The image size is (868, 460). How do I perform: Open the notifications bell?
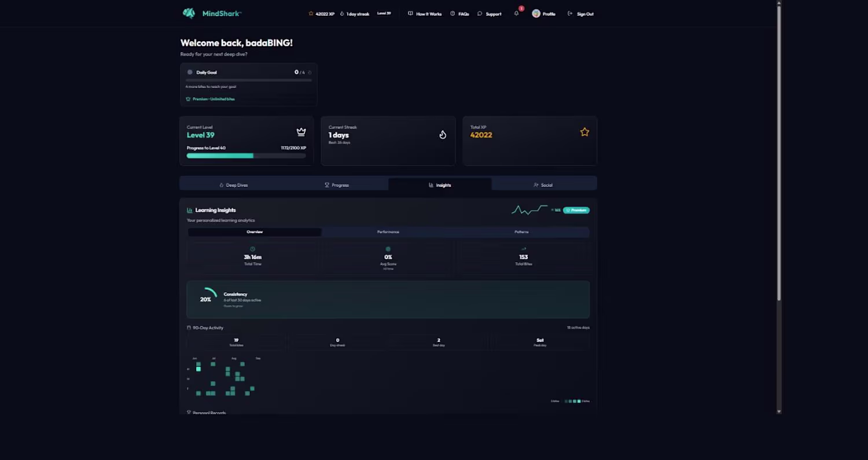click(516, 13)
